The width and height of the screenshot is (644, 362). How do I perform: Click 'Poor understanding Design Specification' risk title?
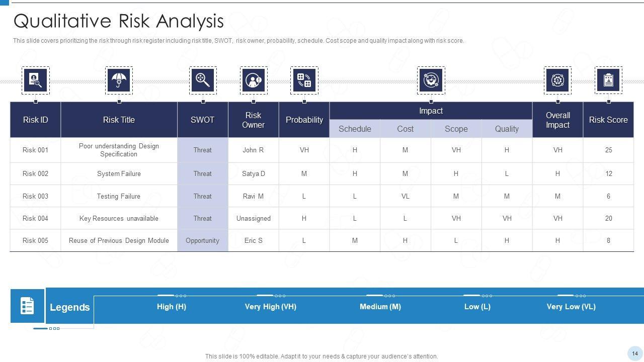(x=119, y=150)
